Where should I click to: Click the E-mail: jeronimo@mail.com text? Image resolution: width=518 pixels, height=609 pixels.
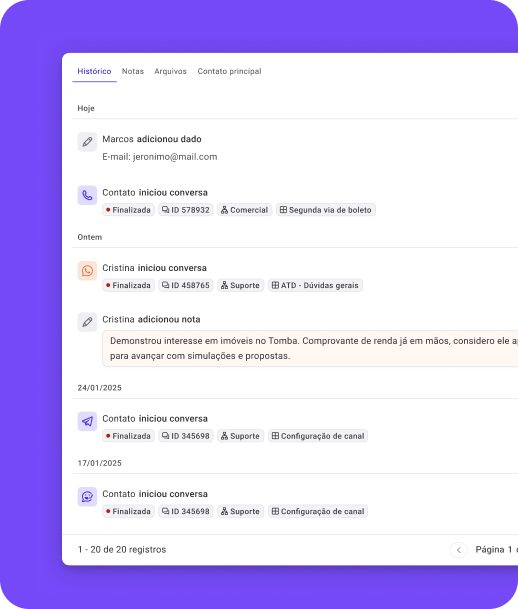tap(160, 157)
